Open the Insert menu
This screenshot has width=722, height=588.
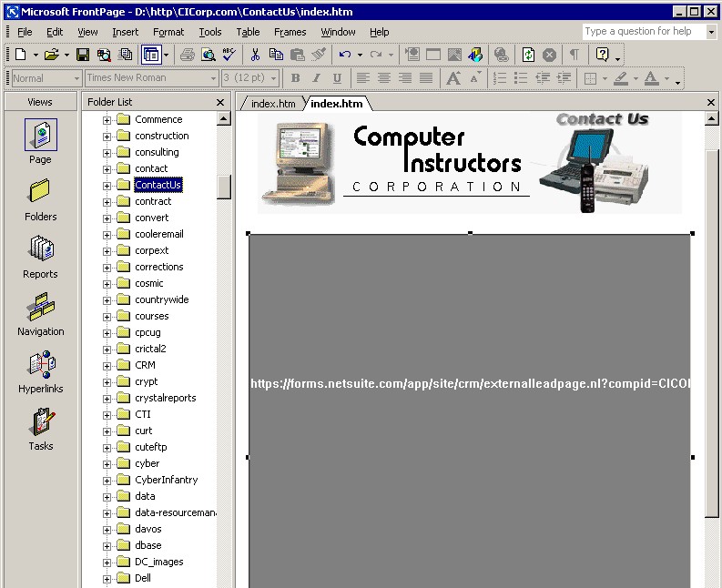click(126, 32)
